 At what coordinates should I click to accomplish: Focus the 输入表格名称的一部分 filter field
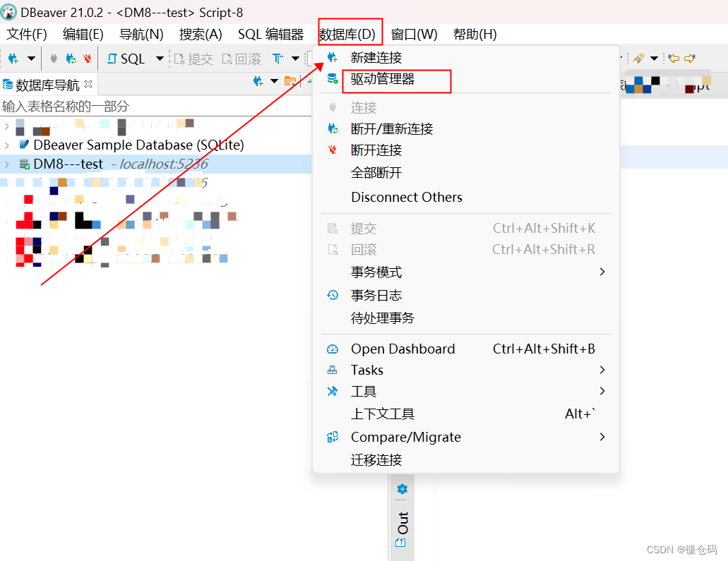tap(155, 107)
